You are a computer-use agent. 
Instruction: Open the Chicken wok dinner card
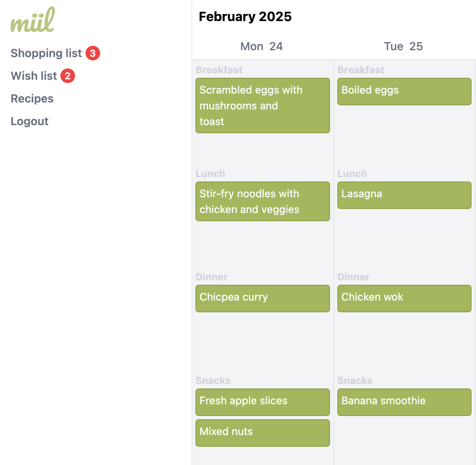click(404, 298)
